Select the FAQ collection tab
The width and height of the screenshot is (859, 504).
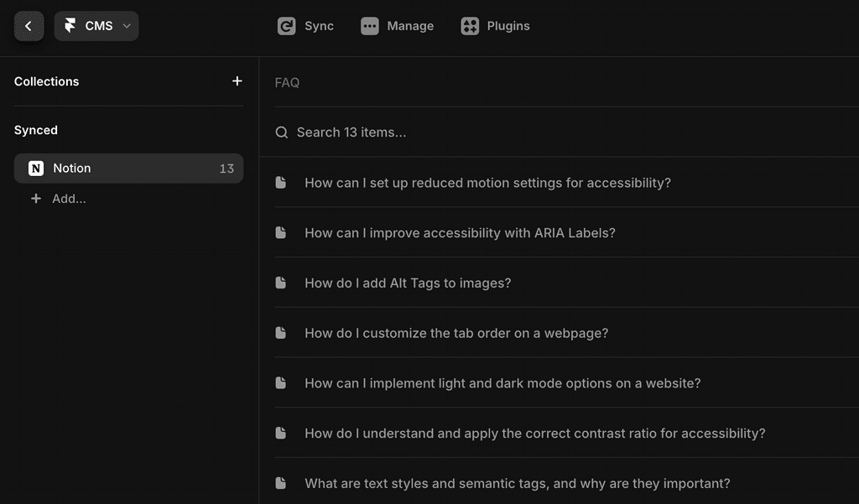coord(287,82)
